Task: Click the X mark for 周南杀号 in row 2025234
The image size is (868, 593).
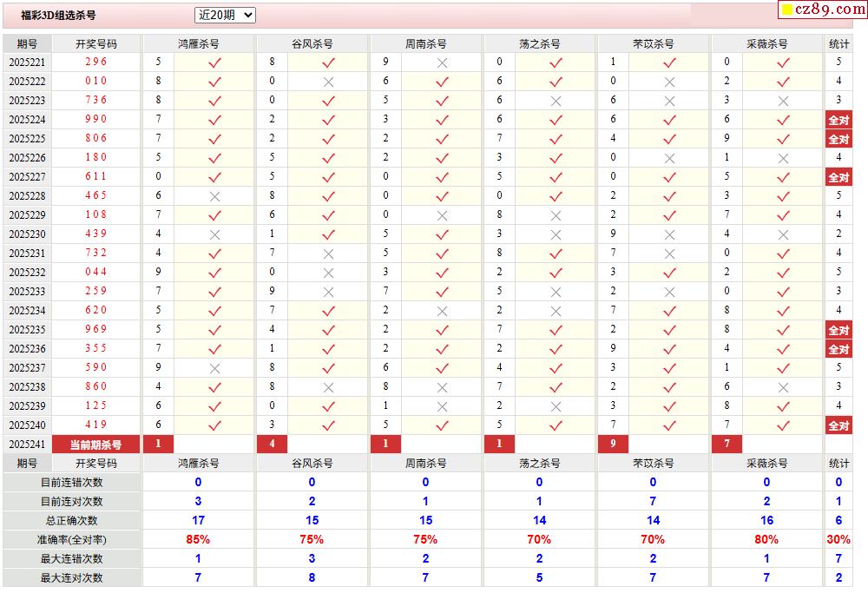Action: (x=442, y=311)
